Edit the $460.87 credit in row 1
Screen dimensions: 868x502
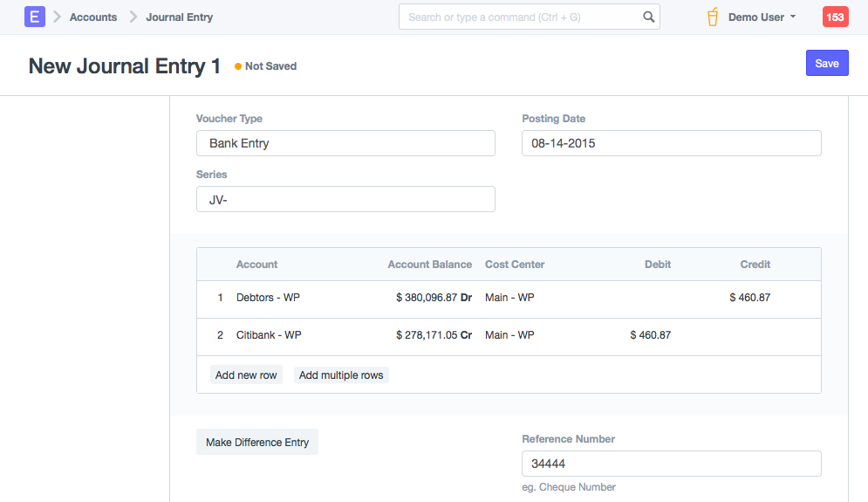749,298
